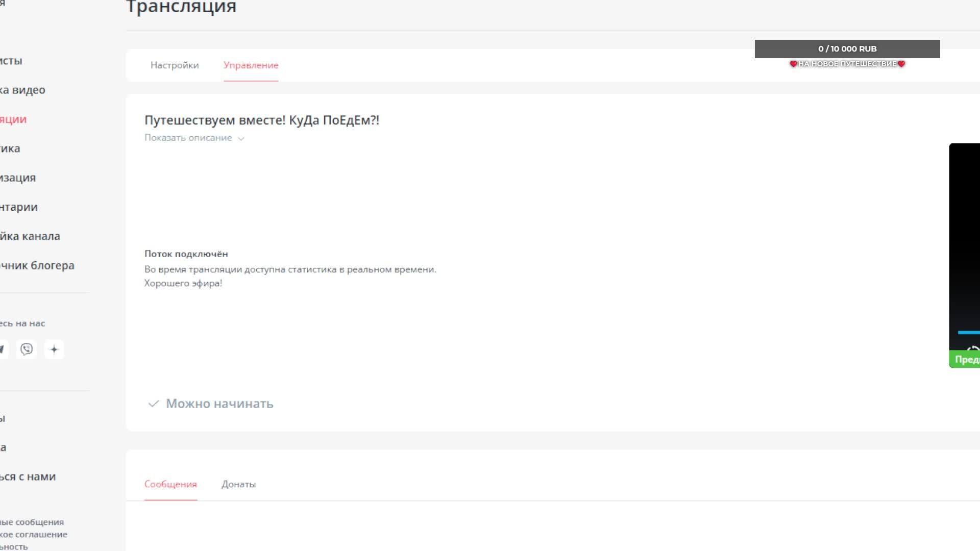Click the star-shaped social icon
Image resolution: width=980 pixels, height=551 pixels.
[54, 349]
